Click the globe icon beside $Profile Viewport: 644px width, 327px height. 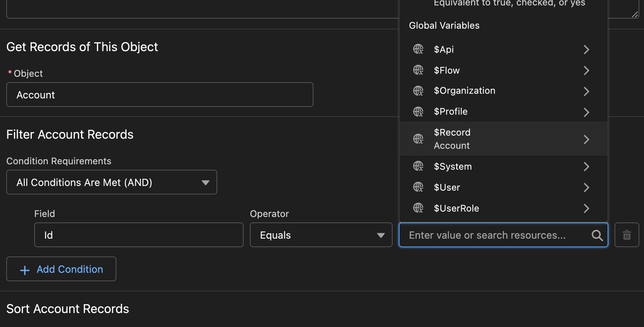(418, 112)
